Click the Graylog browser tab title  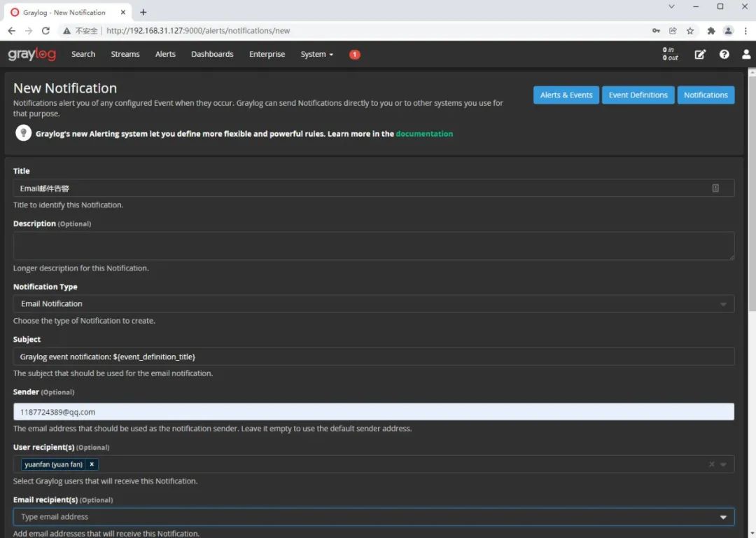pos(64,13)
